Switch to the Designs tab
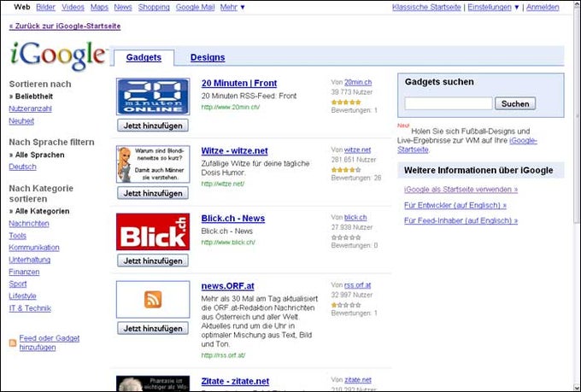This screenshot has width=581, height=392. click(x=208, y=57)
